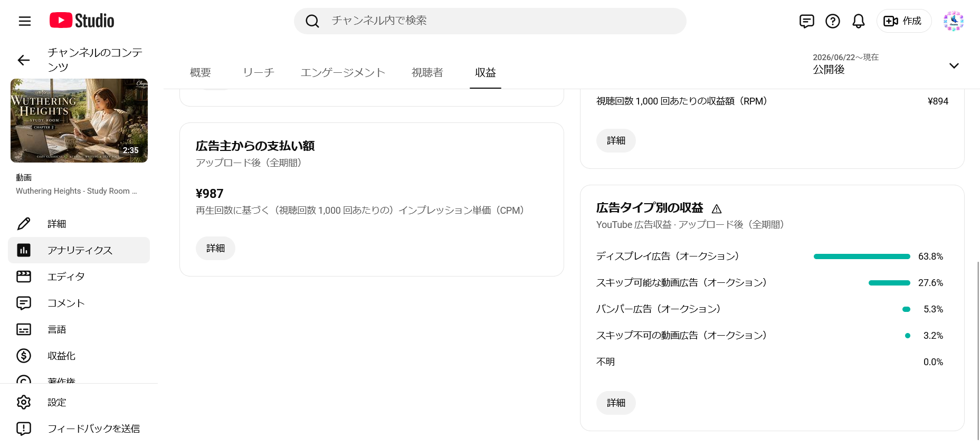
Task: Open 設定 gear in the sidebar
Action: [79, 402]
